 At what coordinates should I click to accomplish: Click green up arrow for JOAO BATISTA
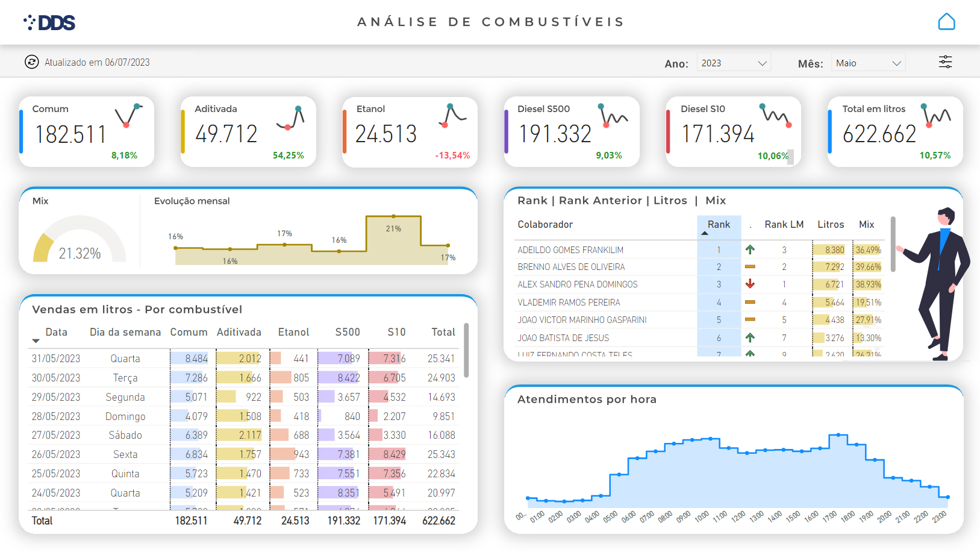pos(750,337)
